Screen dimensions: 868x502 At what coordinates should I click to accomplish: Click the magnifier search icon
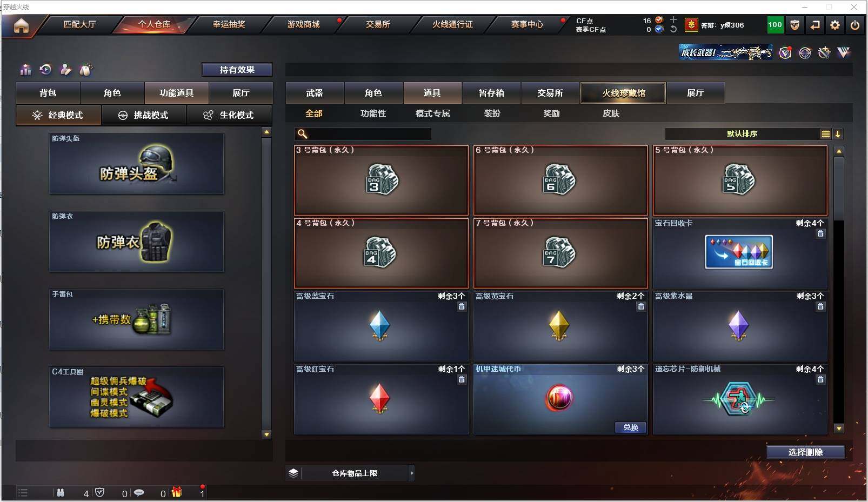pos(303,134)
